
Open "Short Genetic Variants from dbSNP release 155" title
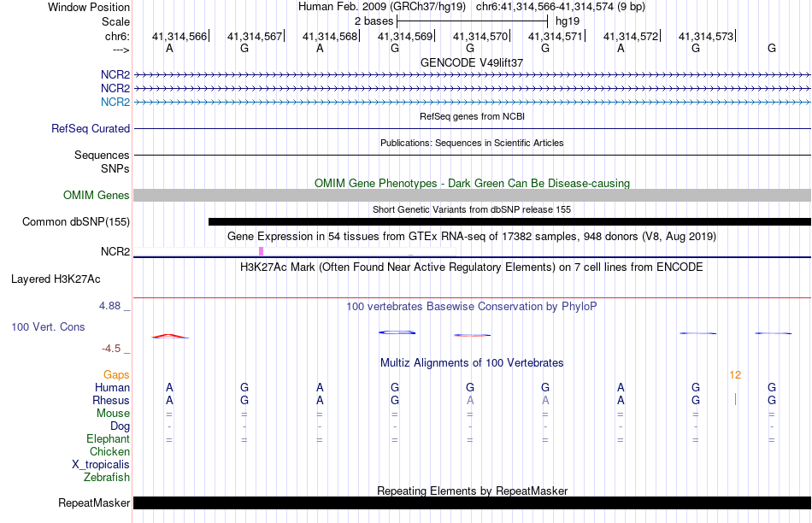click(472, 209)
